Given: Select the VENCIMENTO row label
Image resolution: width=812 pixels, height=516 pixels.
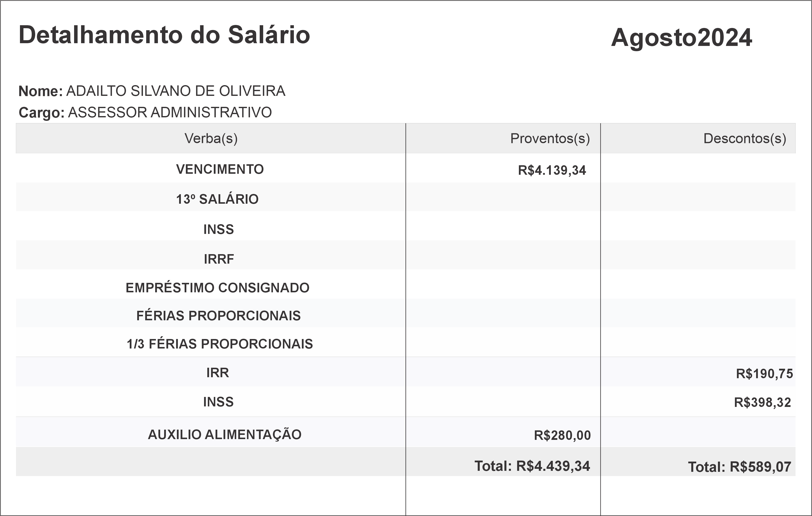Looking at the screenshot, I should [220, 169].
